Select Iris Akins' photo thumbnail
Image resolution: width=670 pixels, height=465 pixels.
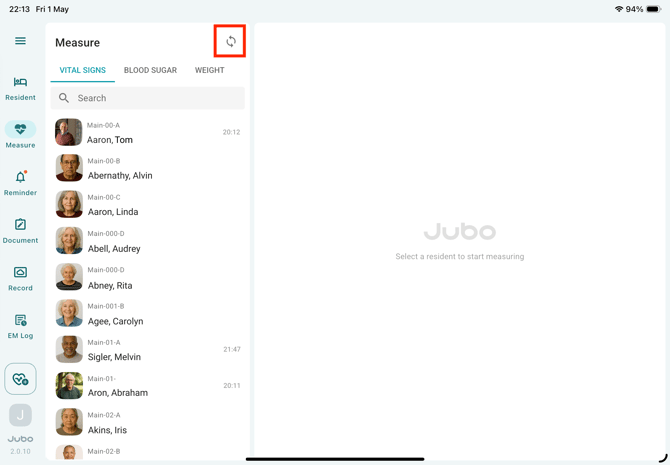69,422
